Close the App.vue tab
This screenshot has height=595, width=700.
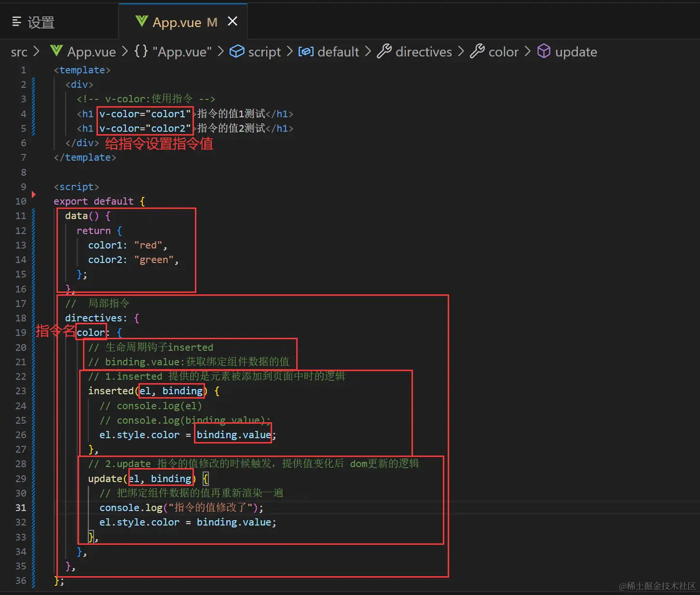[233, 21]
